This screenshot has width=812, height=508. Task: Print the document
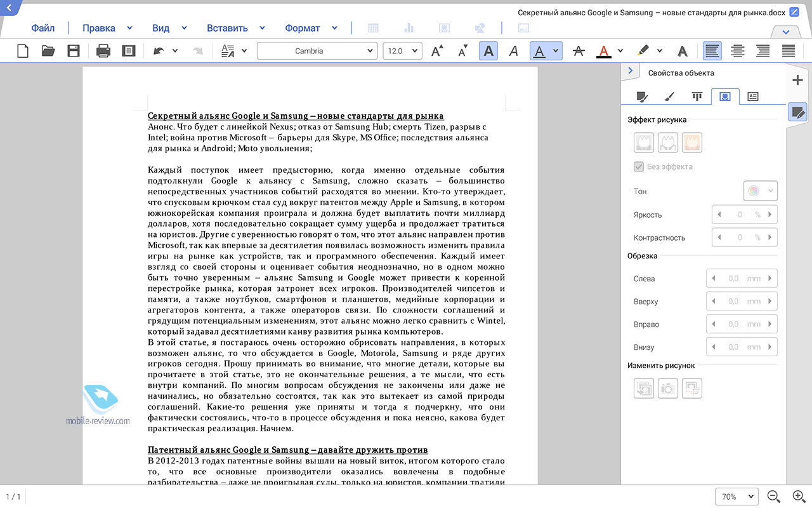[x=103, y=51]
